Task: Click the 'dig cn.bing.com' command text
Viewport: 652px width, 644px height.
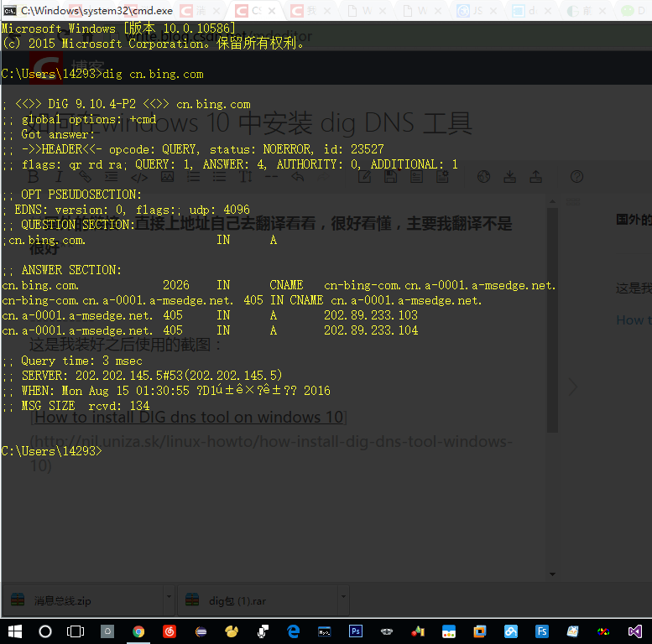Action: tap(153, 75)
